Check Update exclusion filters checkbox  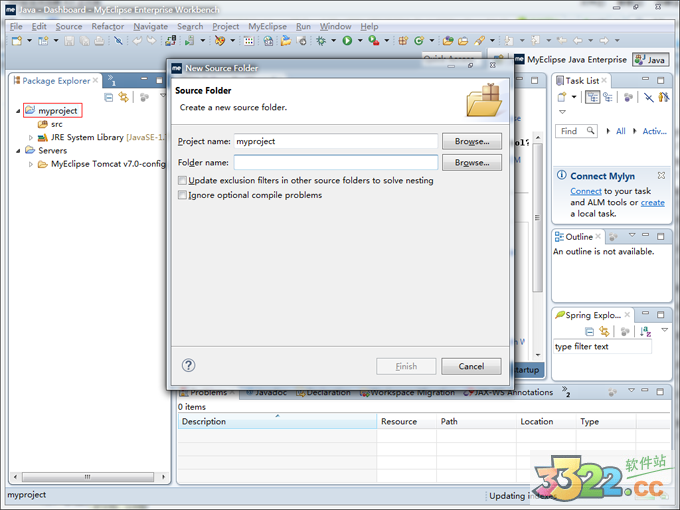(182, 180)
